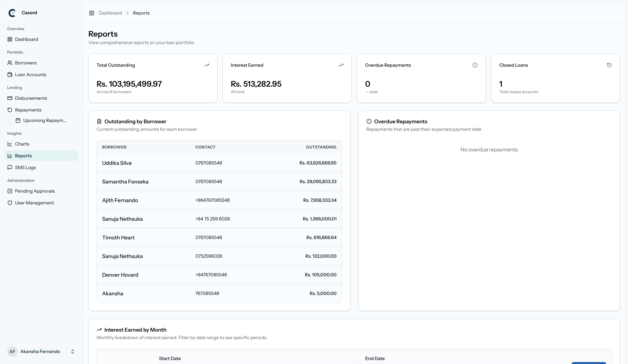628x364 pixels.
Task: Select the Reports sidebar item
Action: [x=23, y=156]
